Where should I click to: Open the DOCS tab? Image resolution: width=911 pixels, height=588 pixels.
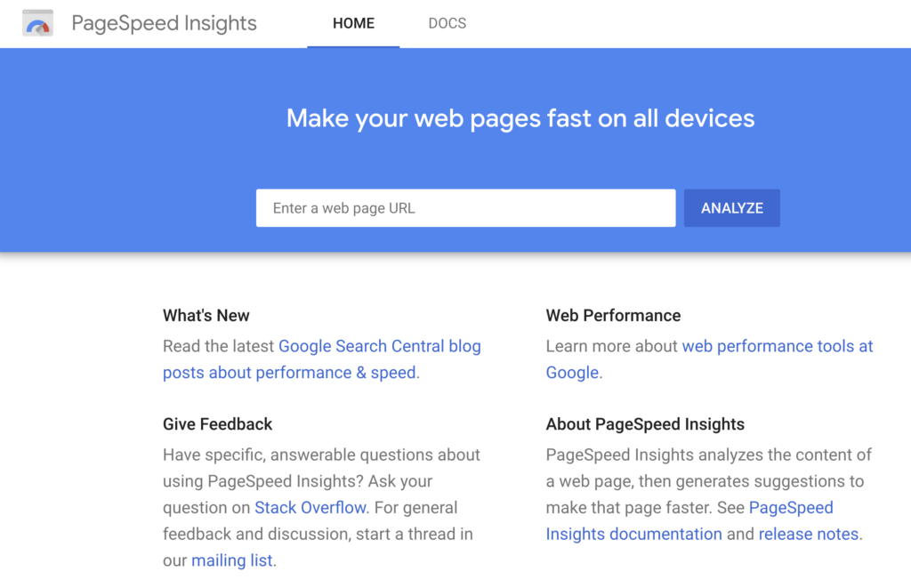click(x=447, y=23)
